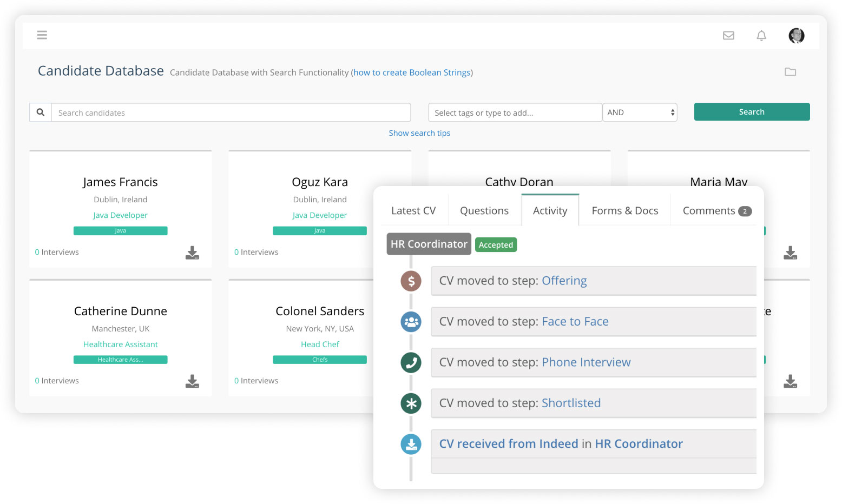
Task: Click 0 Interviews on James Francis card
Action: click(57, 252)
